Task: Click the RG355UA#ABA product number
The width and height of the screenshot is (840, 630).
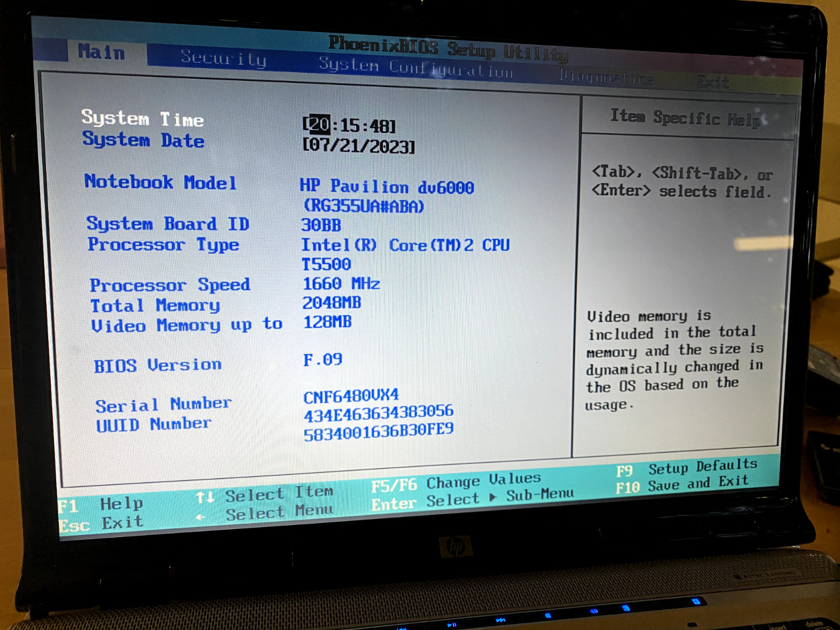Action: pos(364,206)
